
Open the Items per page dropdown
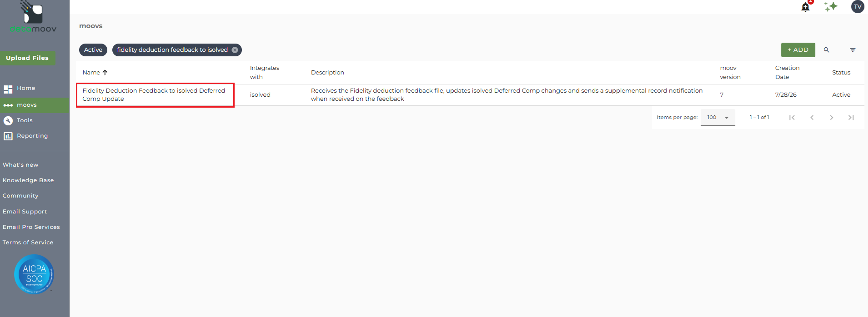click(x=718, y=117)
